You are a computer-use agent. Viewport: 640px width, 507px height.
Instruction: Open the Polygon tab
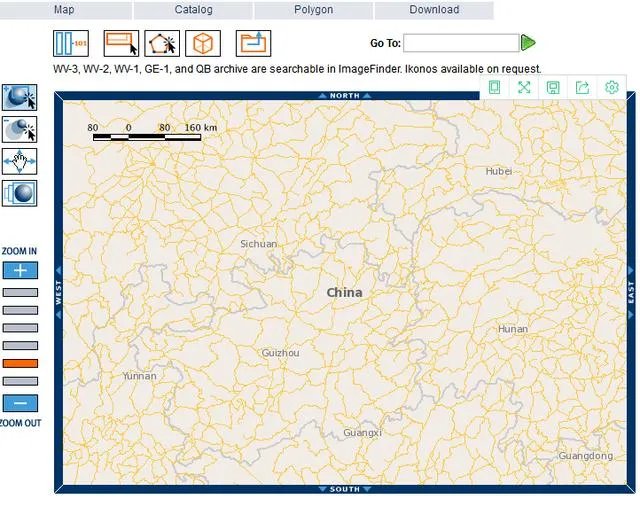point(313,10)
